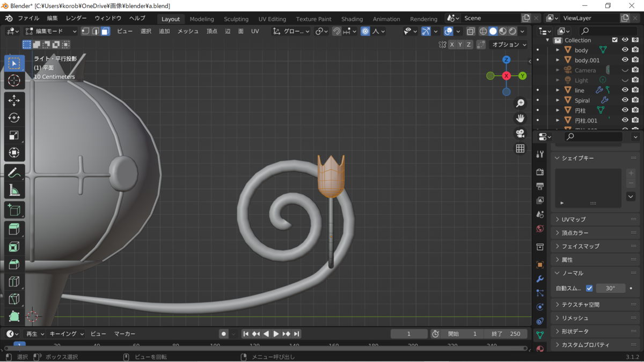Click the red X axis gizmo
Viewport: 644px width, 362px height.
[506, 76]
